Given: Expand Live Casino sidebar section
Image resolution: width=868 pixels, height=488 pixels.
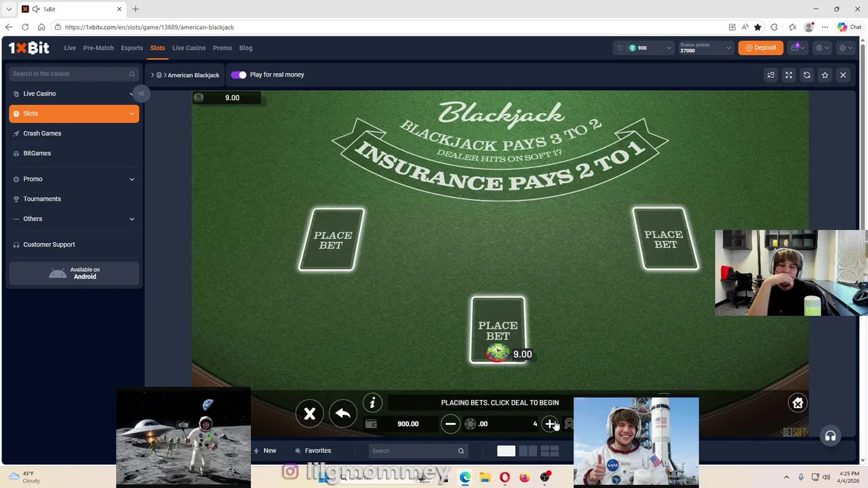Looking at the screenshot, I should 74,94.
